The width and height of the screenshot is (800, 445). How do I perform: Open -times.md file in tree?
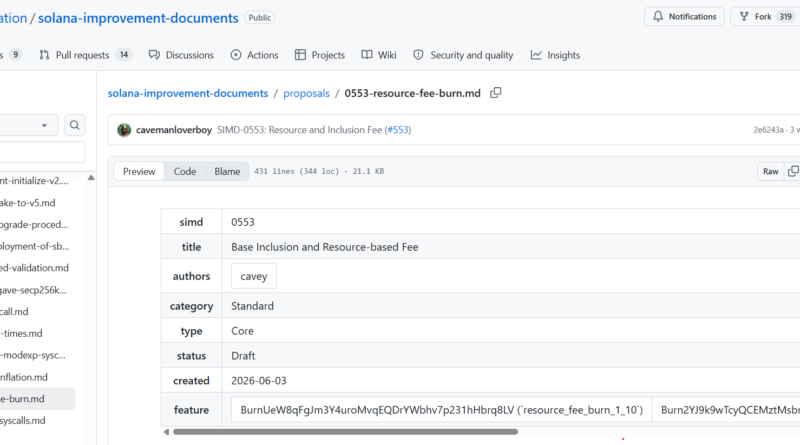[x=21, y=333]
